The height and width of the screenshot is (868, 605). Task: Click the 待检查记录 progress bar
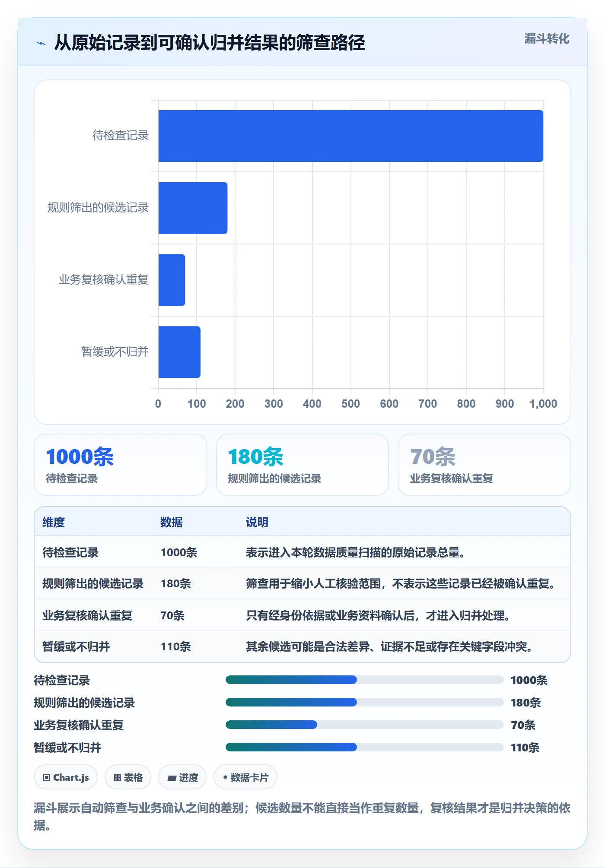(x=364, y=680)
